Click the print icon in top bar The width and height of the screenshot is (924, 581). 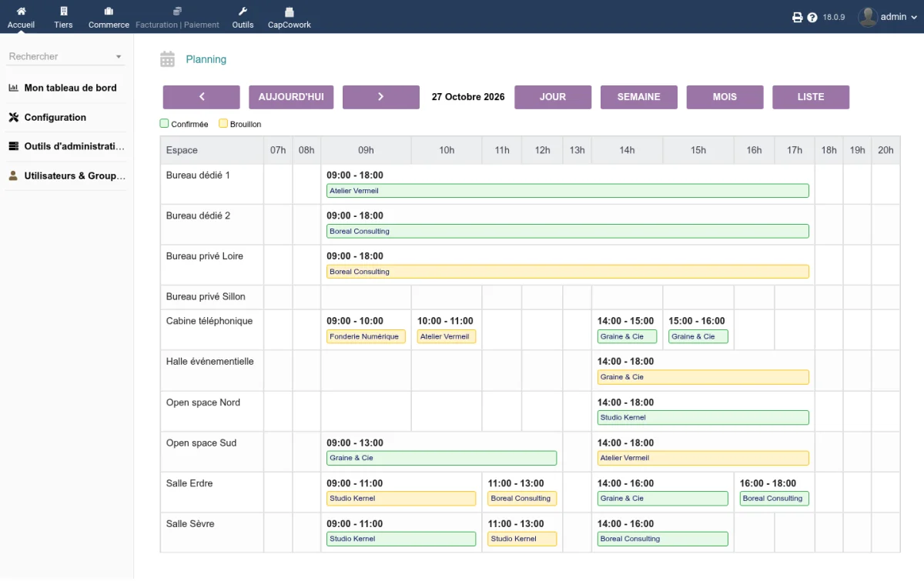click(798, 17)
